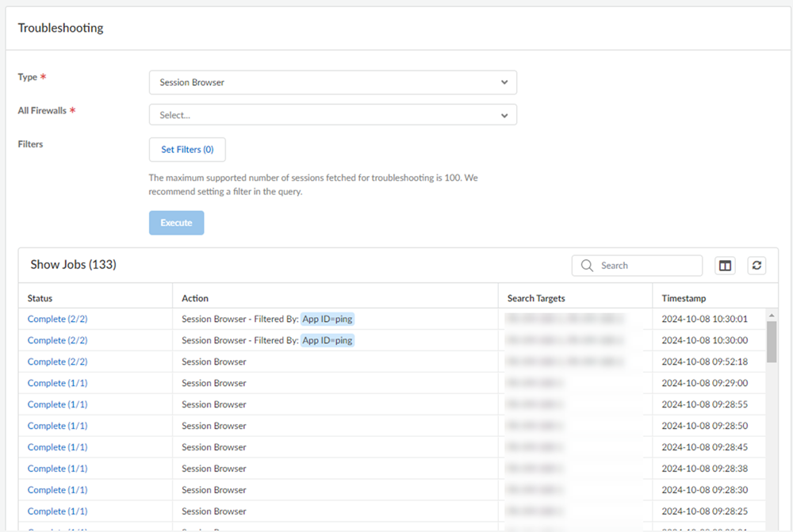Open the bottom-most visible Complete (1/1) job

click(57, 511)
